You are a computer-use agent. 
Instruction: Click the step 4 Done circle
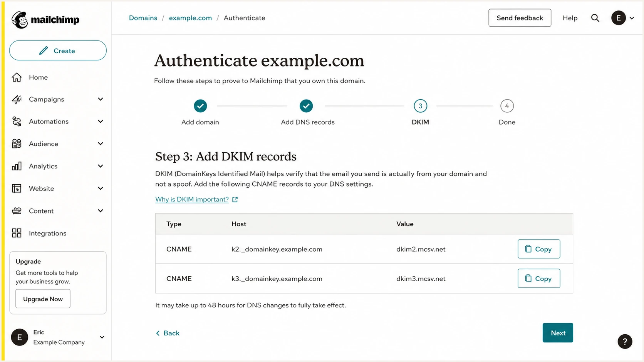pos(507,106)
